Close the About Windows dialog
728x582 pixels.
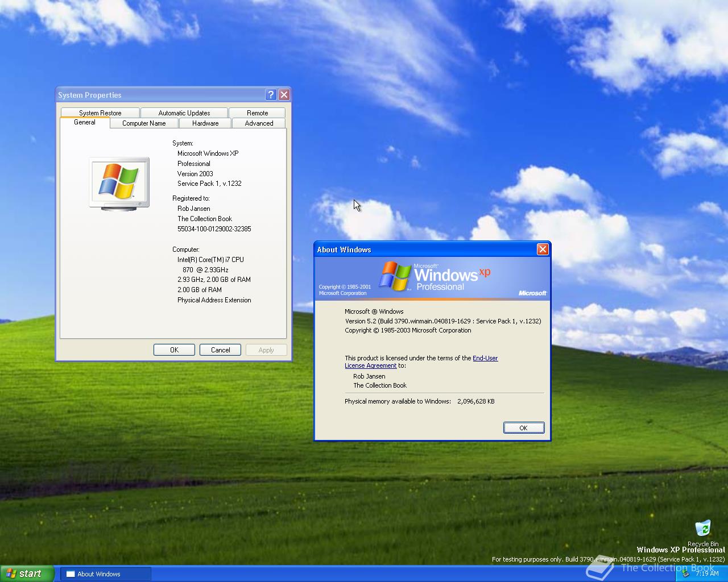(x=543, y=249)
